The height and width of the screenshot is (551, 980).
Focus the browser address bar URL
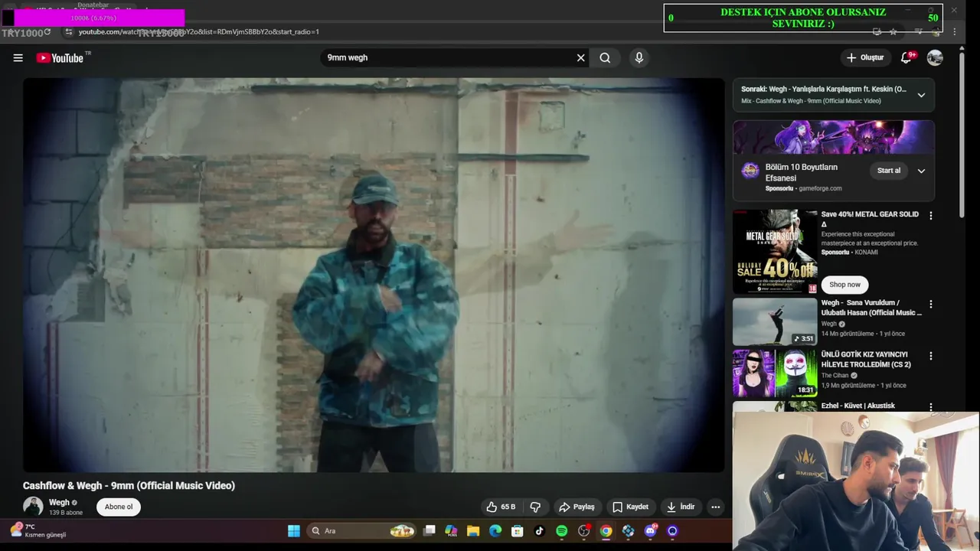click(x=198, y=31)
